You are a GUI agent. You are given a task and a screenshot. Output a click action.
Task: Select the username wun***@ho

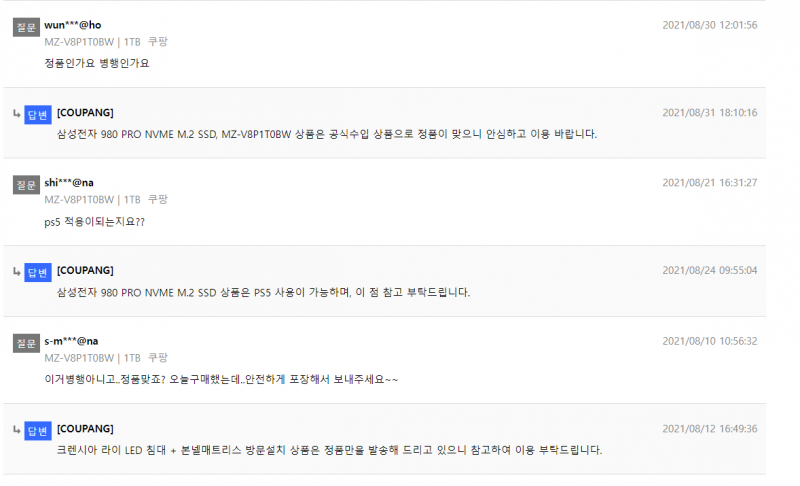[72, 25]
